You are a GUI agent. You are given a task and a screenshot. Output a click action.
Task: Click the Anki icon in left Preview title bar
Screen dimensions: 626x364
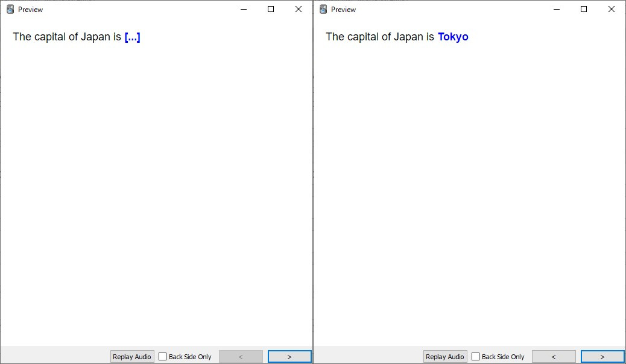[x=10, y=9]
